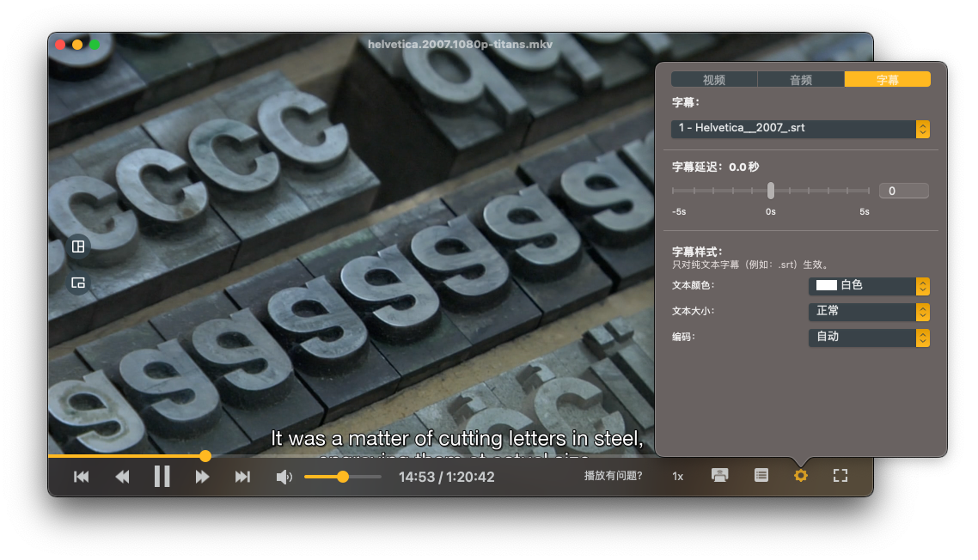Open the AirPlay/cast device icon
This screenshot has width=978, height=560.
[x=720, y=475]
